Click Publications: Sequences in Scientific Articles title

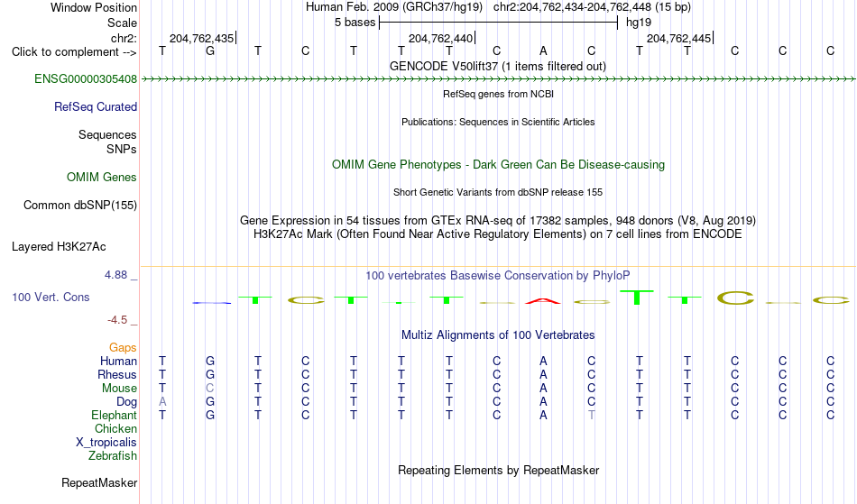(498, 123)
